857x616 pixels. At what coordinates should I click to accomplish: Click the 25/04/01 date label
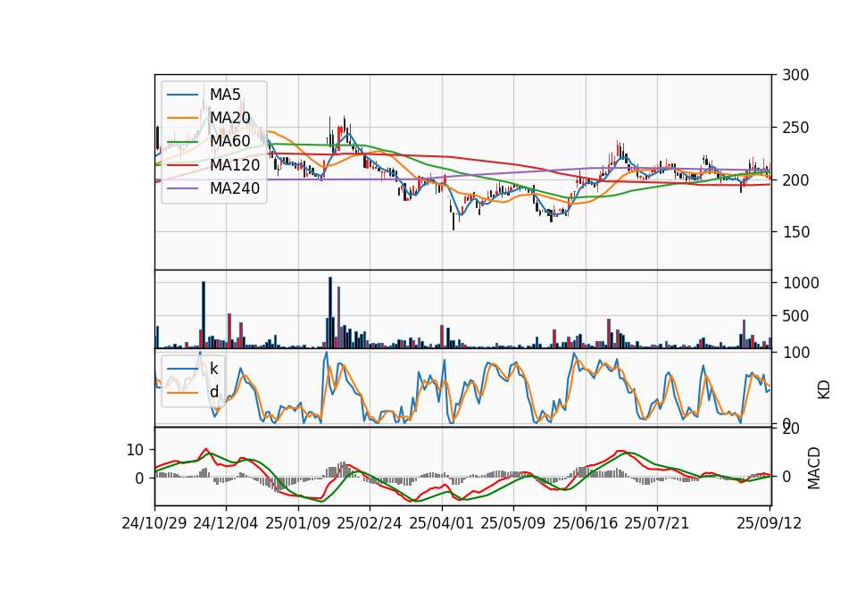tap(442, 523)
